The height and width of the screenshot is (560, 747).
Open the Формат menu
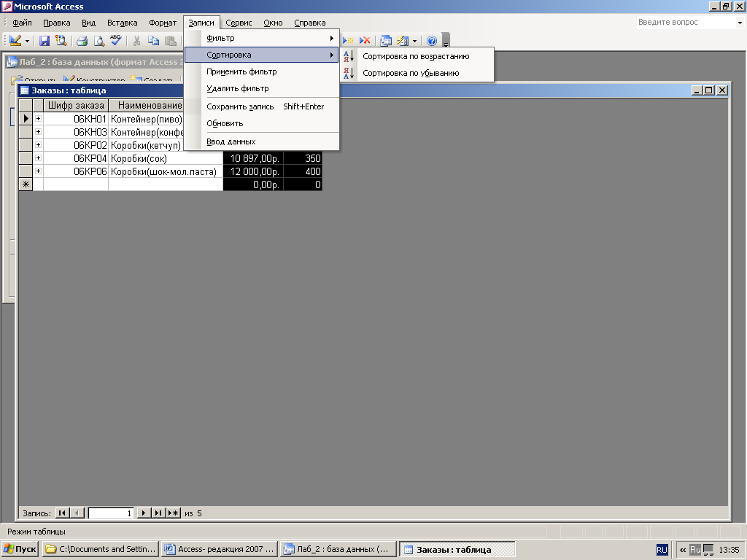pyautogui.click(x=163, y=23)
